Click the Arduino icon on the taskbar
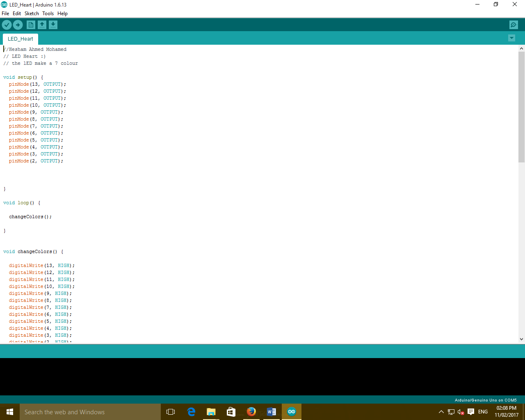 (292, 412)
